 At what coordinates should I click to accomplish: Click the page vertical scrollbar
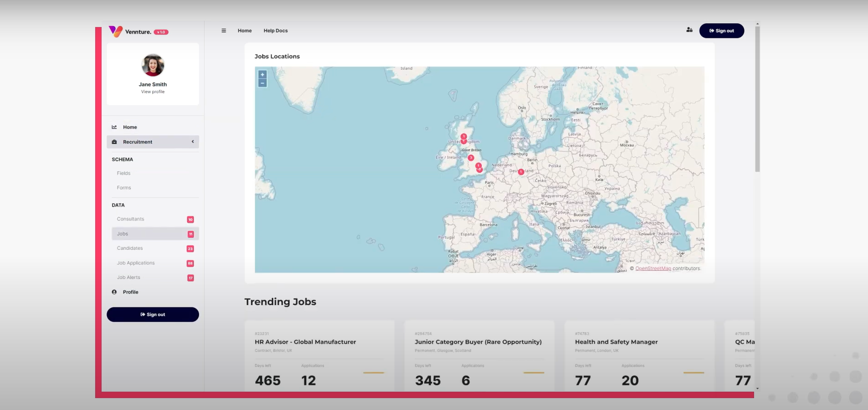click(x=757, y=98)
